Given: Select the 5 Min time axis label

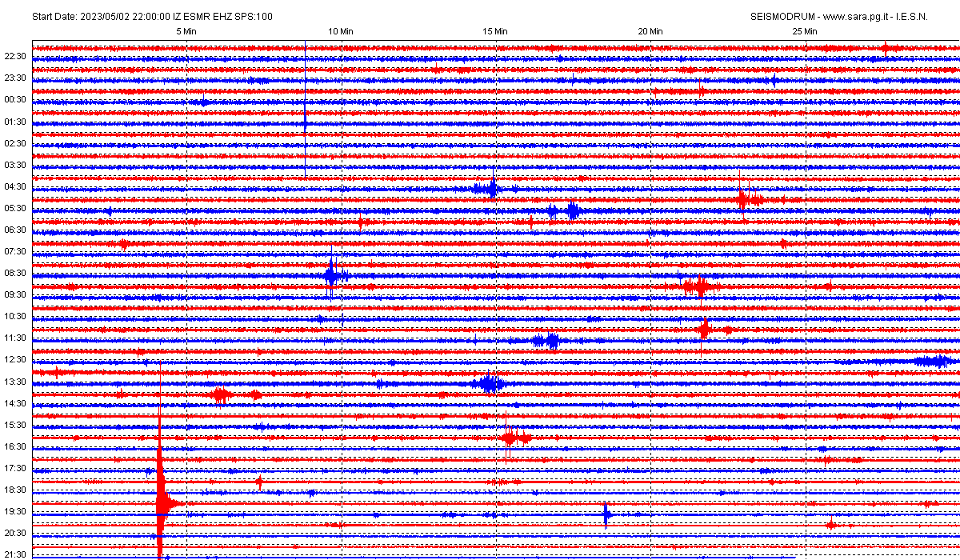Looking at the screenshot, I should point(186,31).
